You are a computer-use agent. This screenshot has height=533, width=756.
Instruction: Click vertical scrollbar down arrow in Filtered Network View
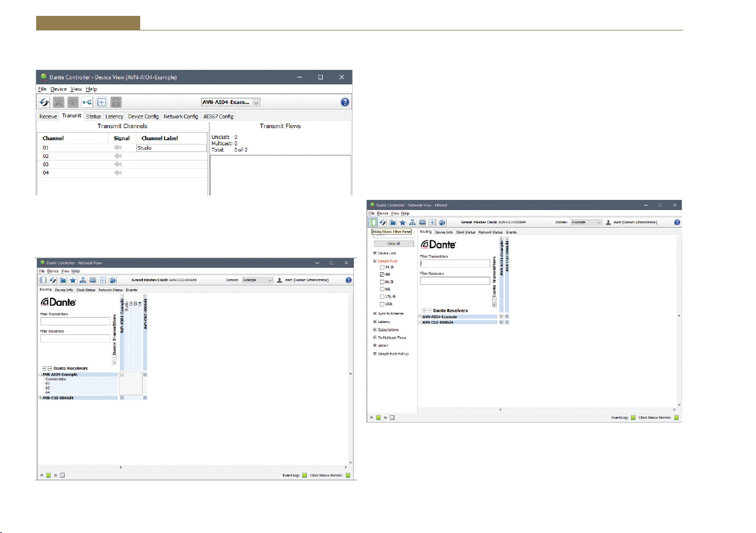click(679, 405)
